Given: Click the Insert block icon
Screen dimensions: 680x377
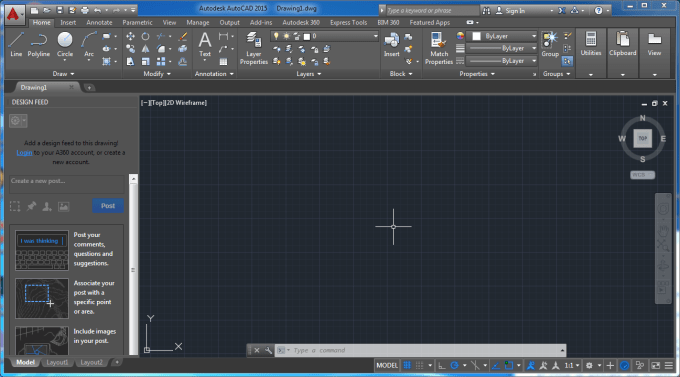Looking at the screenshot, I should coord(392,44).
